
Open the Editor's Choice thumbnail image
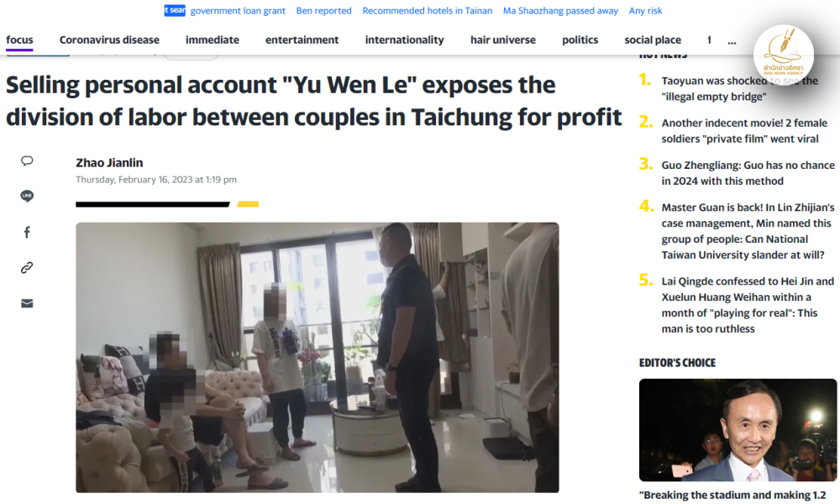point(738,430)
